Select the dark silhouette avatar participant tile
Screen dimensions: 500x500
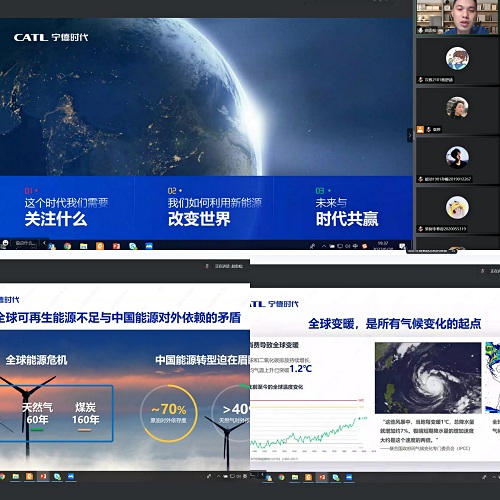[x=457, y=160]
